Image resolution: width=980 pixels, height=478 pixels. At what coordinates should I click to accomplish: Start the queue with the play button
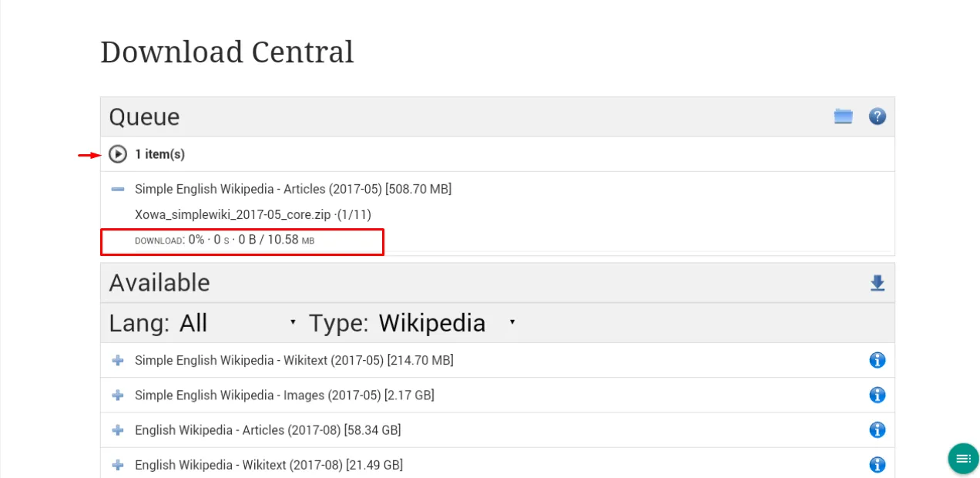click(117, 154)
